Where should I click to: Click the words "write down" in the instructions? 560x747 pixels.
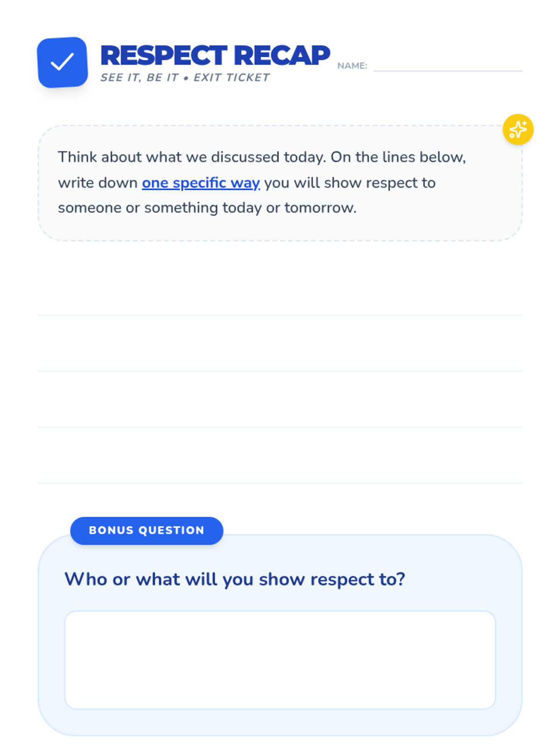(98, 183)
